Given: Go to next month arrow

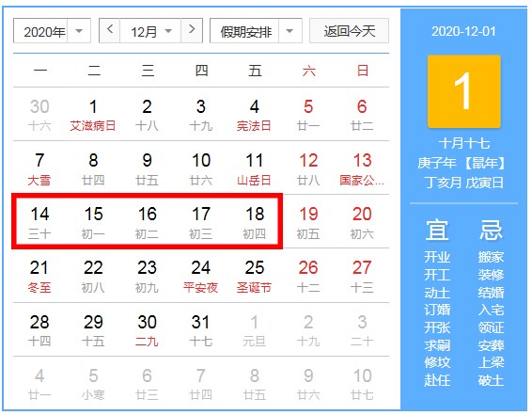Looking at the screenshot, I should [192, 30].
